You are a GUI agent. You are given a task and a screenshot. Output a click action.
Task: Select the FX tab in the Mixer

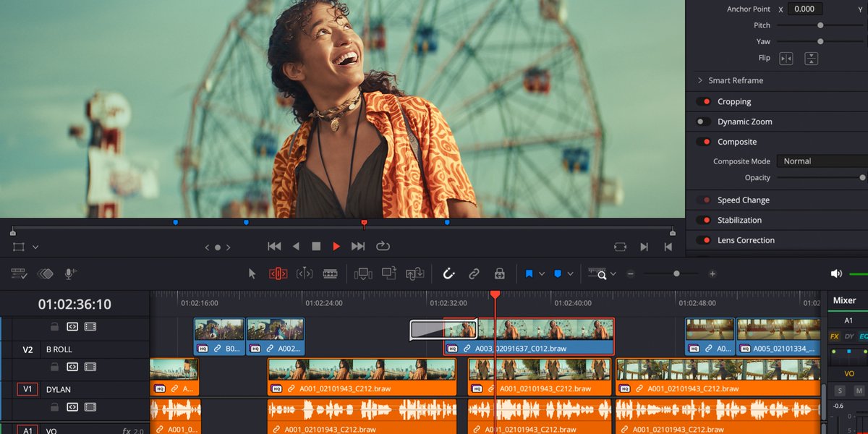click(833, 336)
